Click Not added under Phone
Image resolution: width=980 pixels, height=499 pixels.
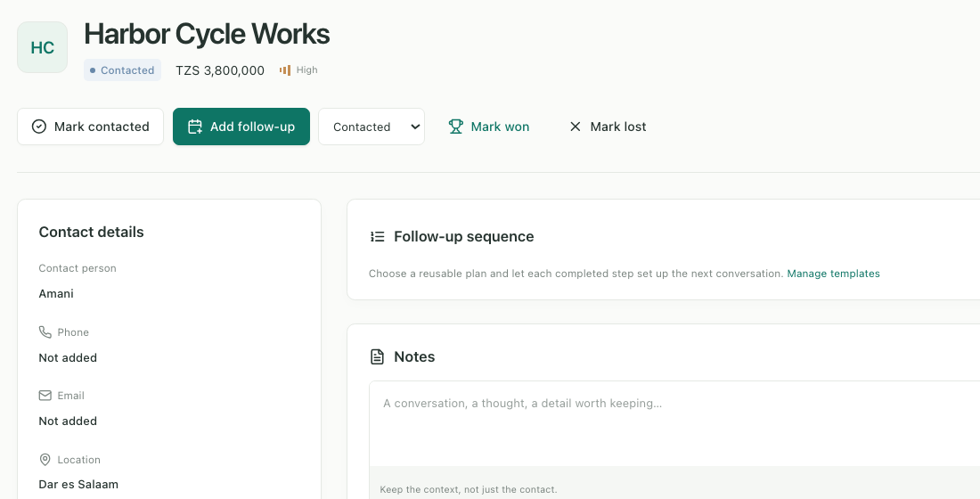(x=68, y=357)
